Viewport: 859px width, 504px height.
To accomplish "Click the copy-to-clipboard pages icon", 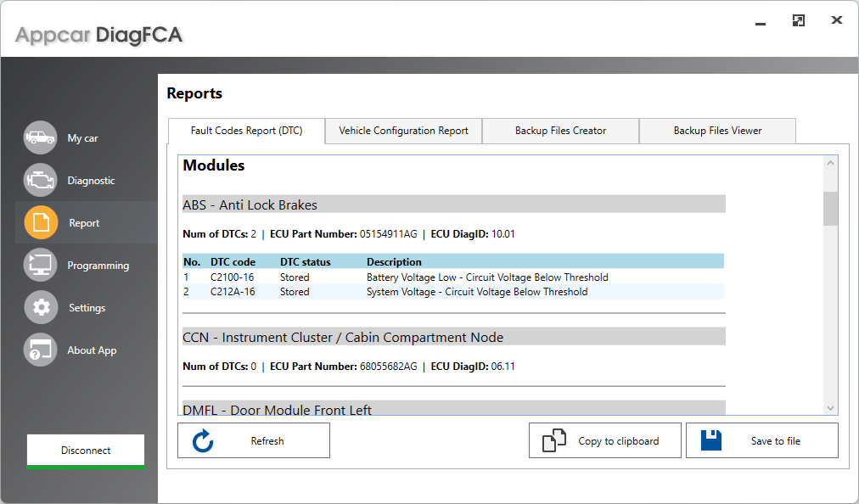I will tap(555, 440).
